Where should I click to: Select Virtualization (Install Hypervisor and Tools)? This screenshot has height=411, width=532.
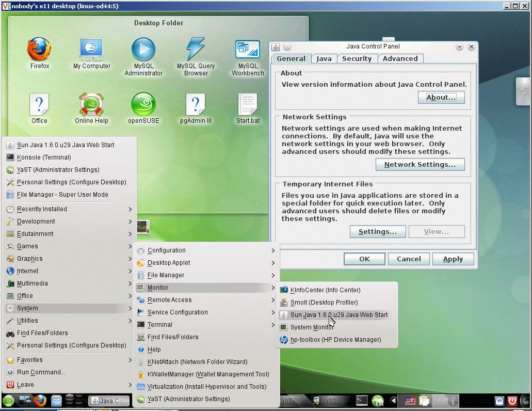tap(206, 387)
